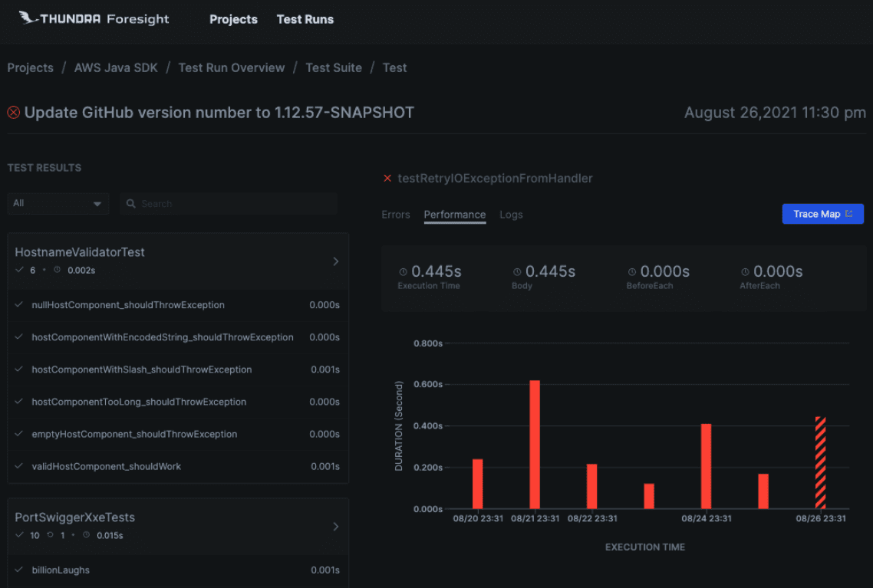Click the red X icon next to testRetryIOExceptionFromHandler
The height and width of the screenshot is (588, 873).
pos(387,178)
